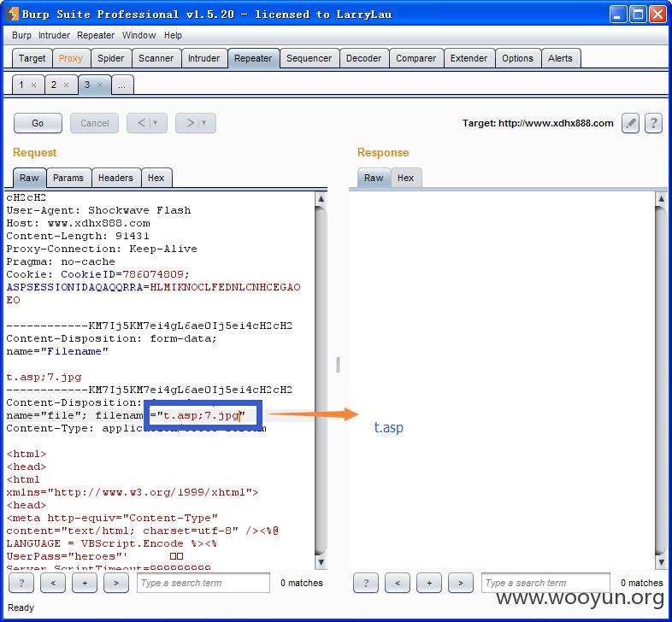Switch to the Scanner tab
The height and width of the screenshot is (622, 672).
(x=156, y=58)
